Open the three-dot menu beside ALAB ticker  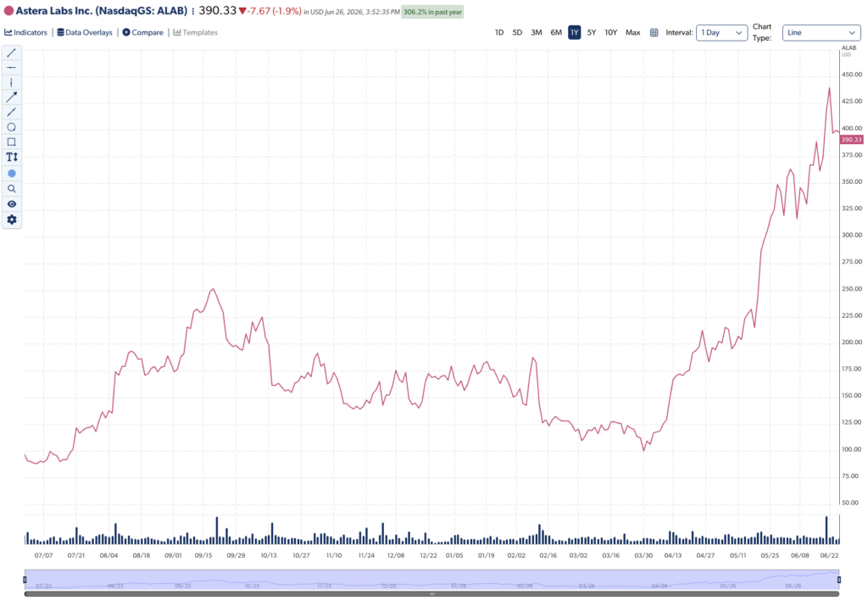pyautogui.click(x=192, y=12)
